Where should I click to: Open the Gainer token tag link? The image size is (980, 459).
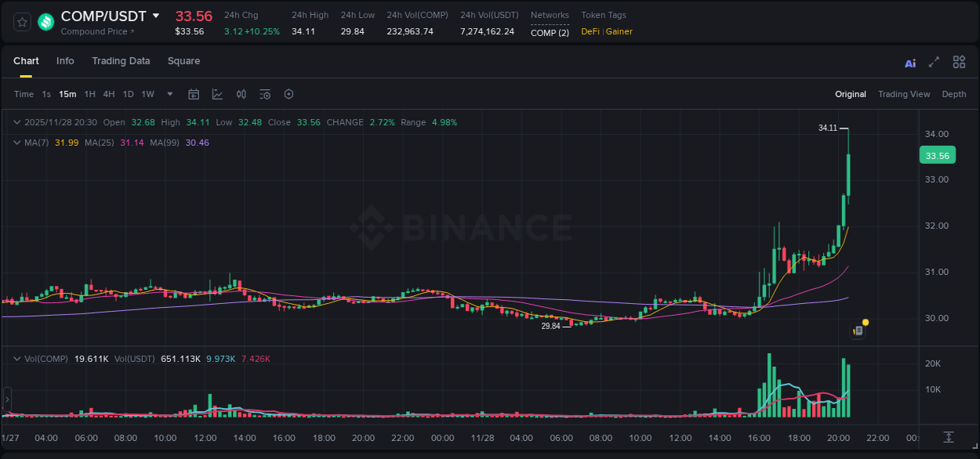click(x=620, y=31)
